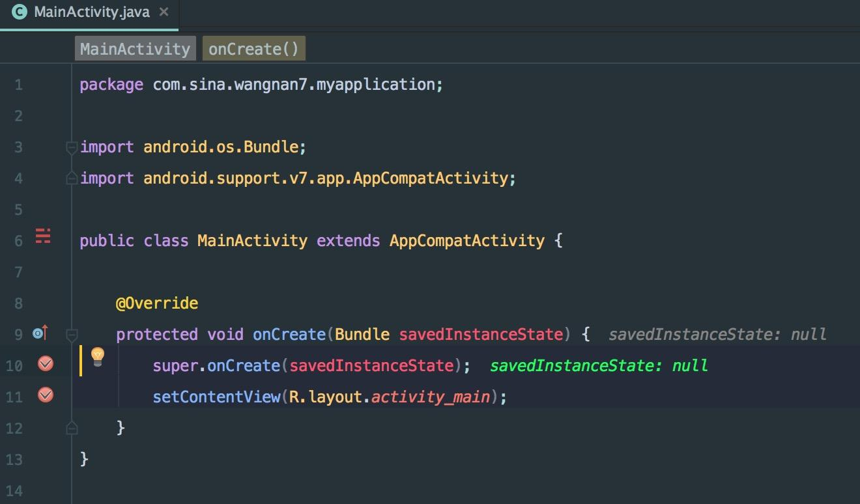Screen dimensions: 860x504
Task: Click the MainActivity breadcrumb
Action: (135, 49)
